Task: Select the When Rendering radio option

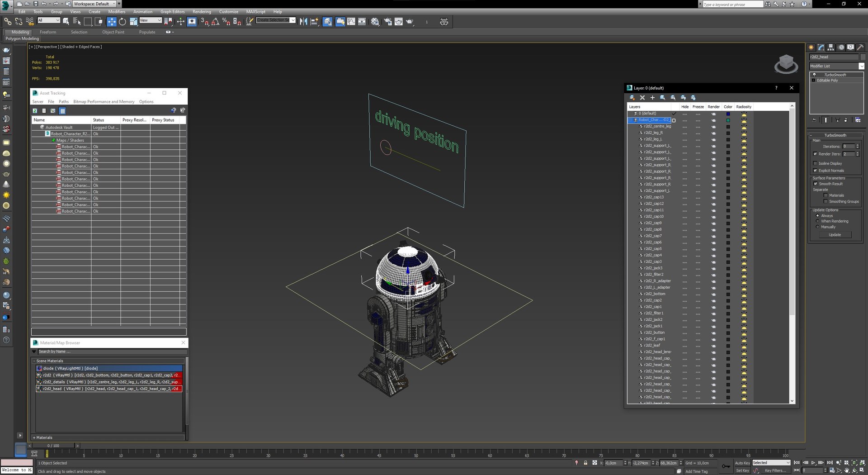Action: (817, 221)
